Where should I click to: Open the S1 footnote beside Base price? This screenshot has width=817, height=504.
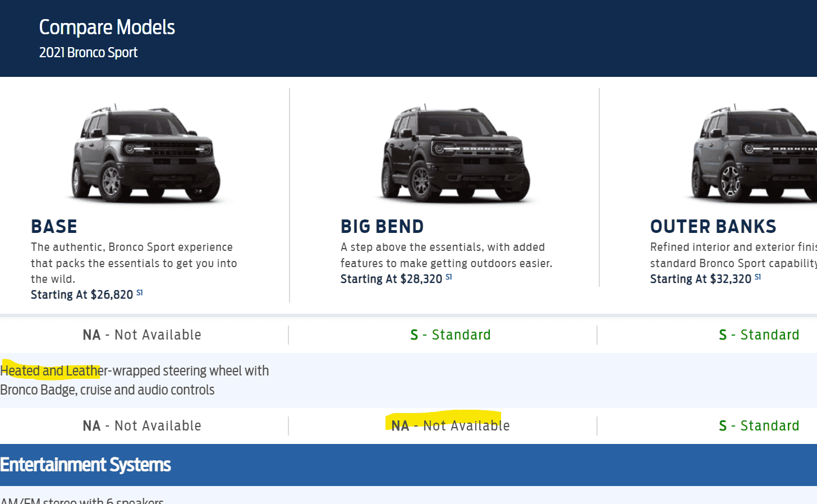[140, 292]
